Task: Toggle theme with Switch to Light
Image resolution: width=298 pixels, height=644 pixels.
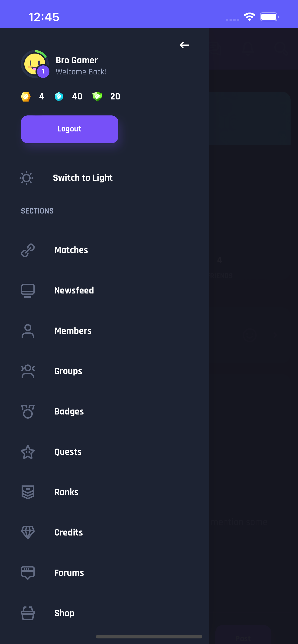Action: [83, 178]
